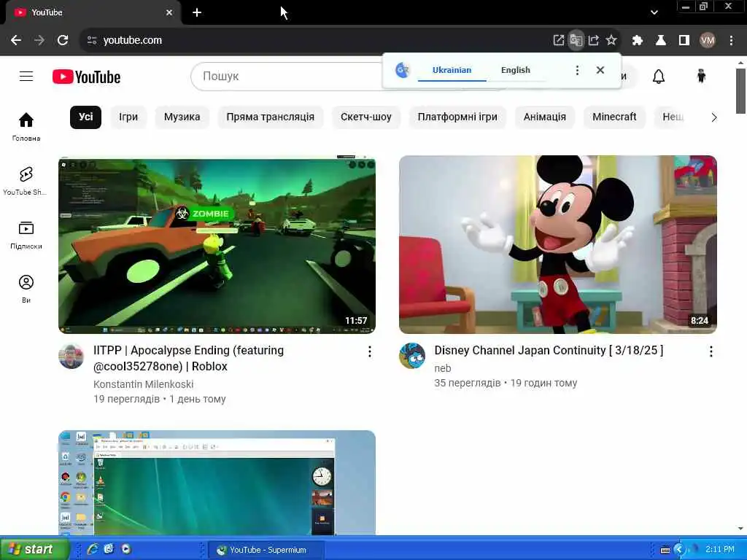Select Ukrainian in translate popup
Viewport: 747px width, 560px height.
452,70
